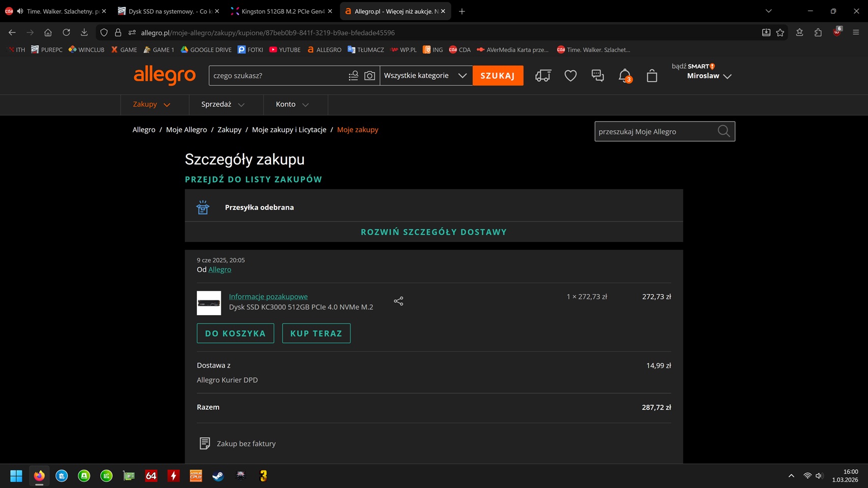Open YUTUBE bookmark
868x488 pixels.
[x=285, y=50]
